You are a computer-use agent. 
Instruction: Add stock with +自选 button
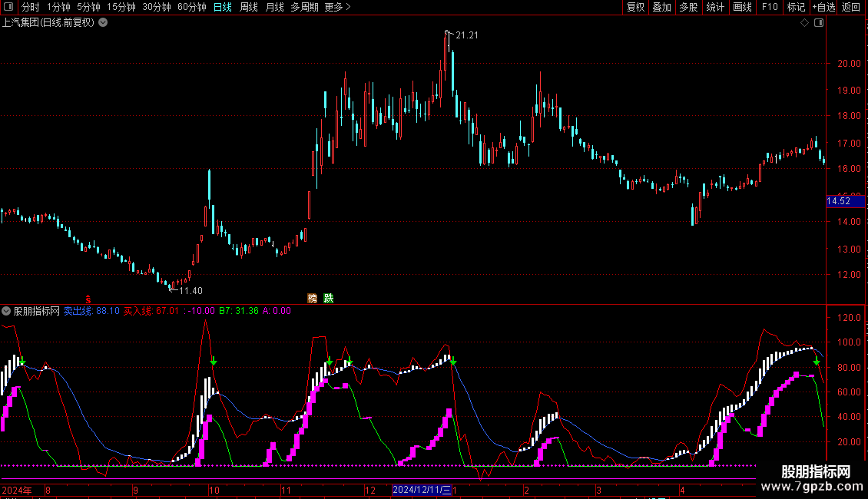(823, 7)
